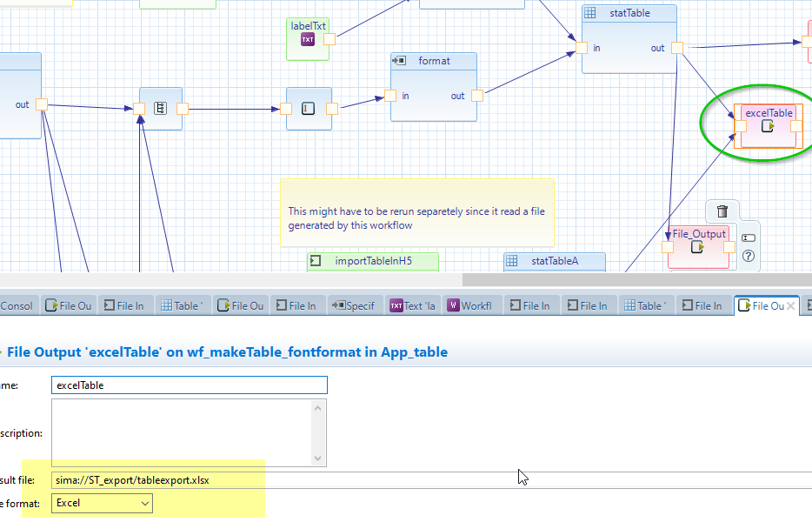This screenshot has height=522, width=812.
Task: Click the table icon on statTable node header
Action: pyautogui.click(x=590, y=13)
